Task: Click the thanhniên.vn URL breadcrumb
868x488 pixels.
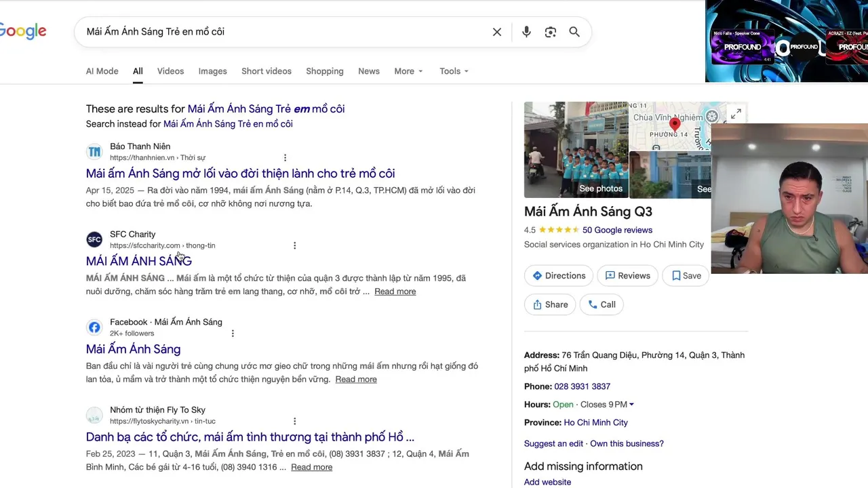Action: pos(157,158)
